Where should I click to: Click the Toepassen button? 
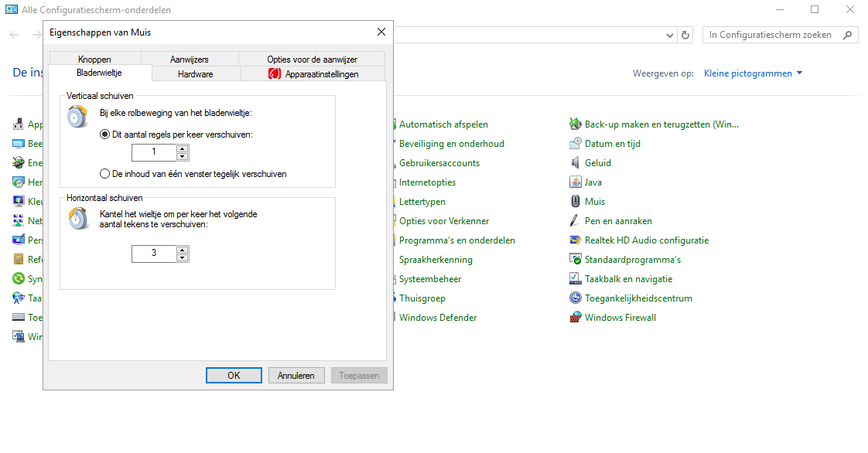pyautogui.click(x=359, y=376)
